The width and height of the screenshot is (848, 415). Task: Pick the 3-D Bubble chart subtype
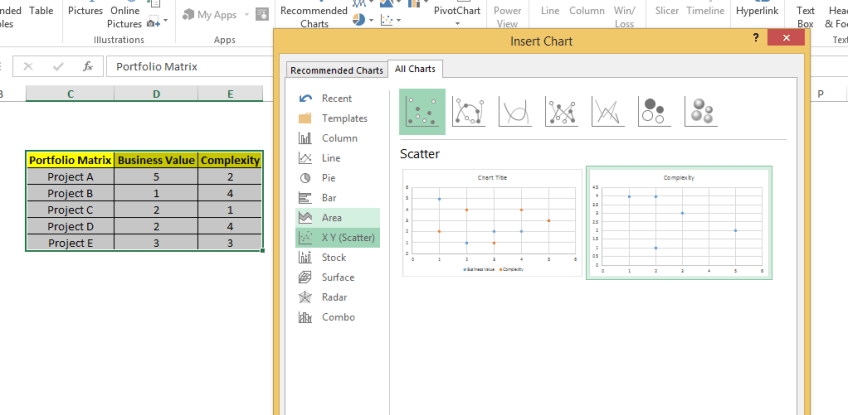(x=700, y=111)
